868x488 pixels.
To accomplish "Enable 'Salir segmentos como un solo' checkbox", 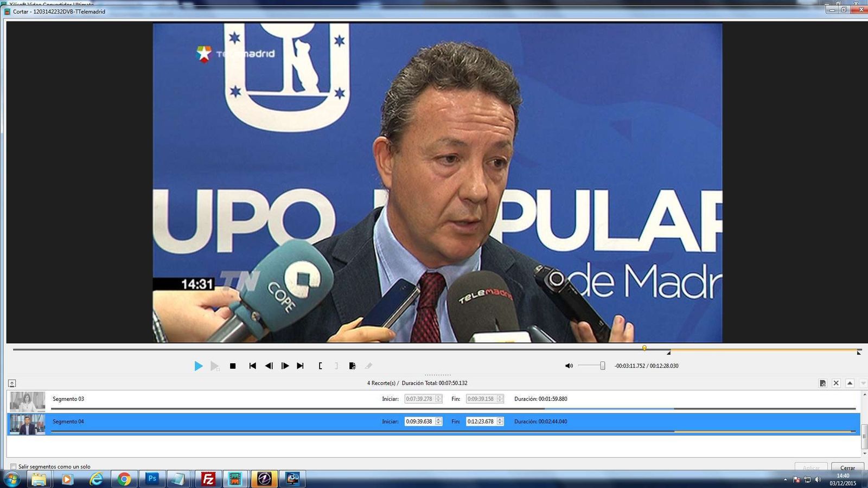I will 14,466.
